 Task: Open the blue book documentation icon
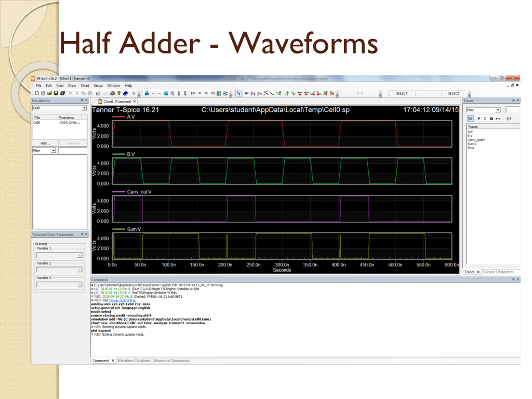click(125, 93)
